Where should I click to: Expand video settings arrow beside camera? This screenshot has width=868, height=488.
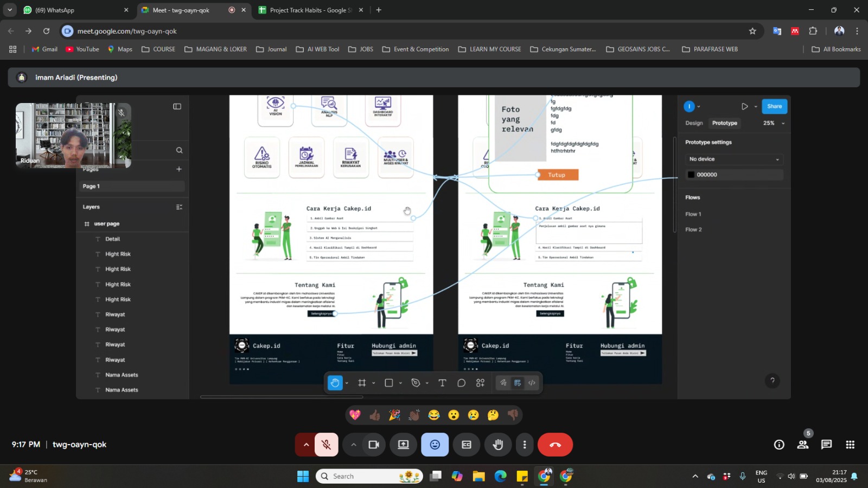[354, 445]
